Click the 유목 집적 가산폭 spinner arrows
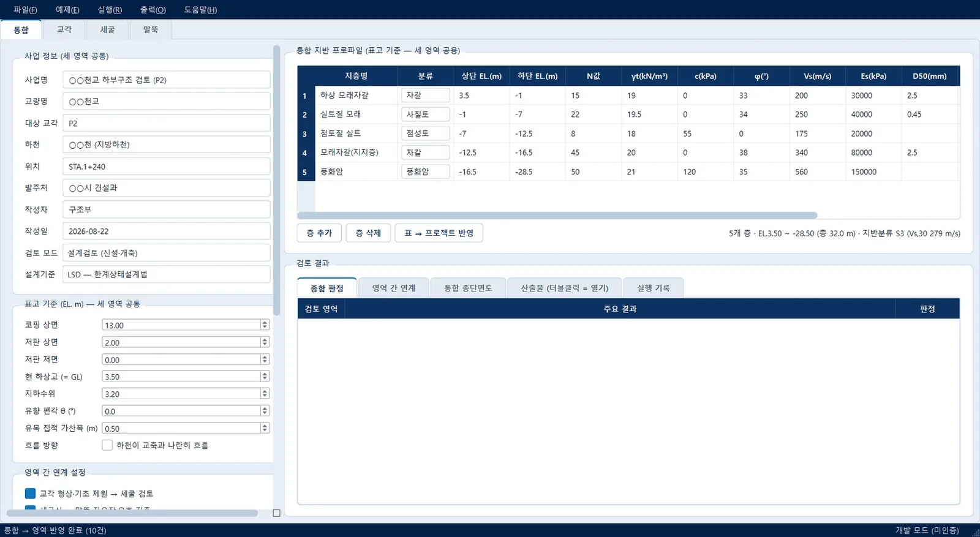The width and height of the screenshot is (980, 537). coord(265,428)
